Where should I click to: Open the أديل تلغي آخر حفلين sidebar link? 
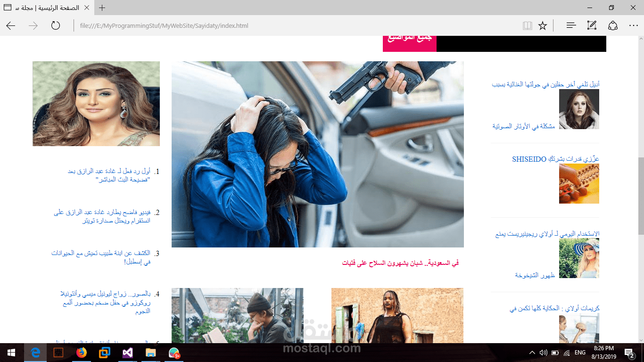(x=546, y=84)
